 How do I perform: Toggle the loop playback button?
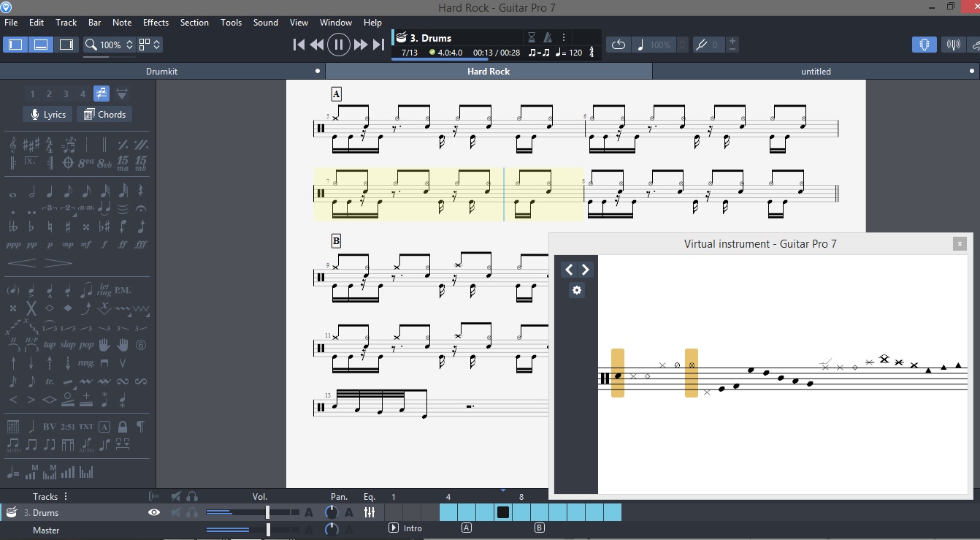click(x=619, y=45)
